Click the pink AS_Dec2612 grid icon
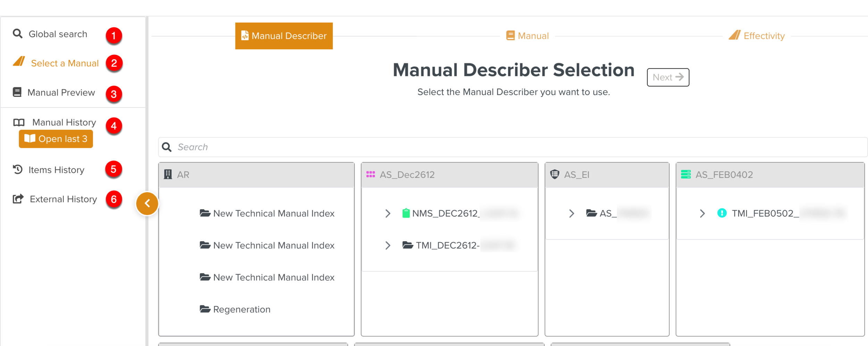868x346 pixels. 370,175
